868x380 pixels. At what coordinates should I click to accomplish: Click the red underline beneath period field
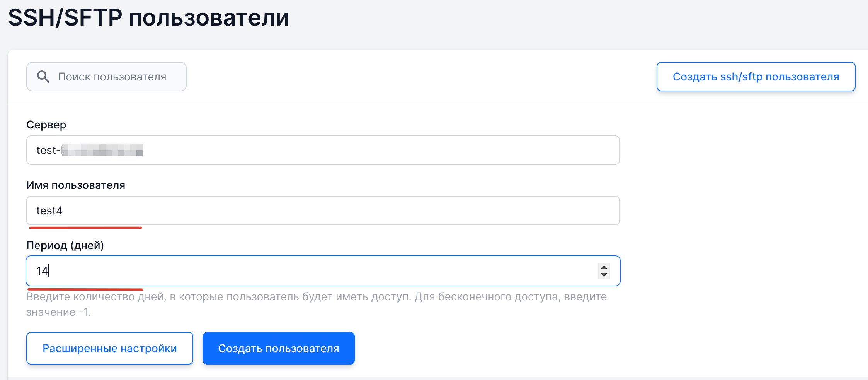85,289
